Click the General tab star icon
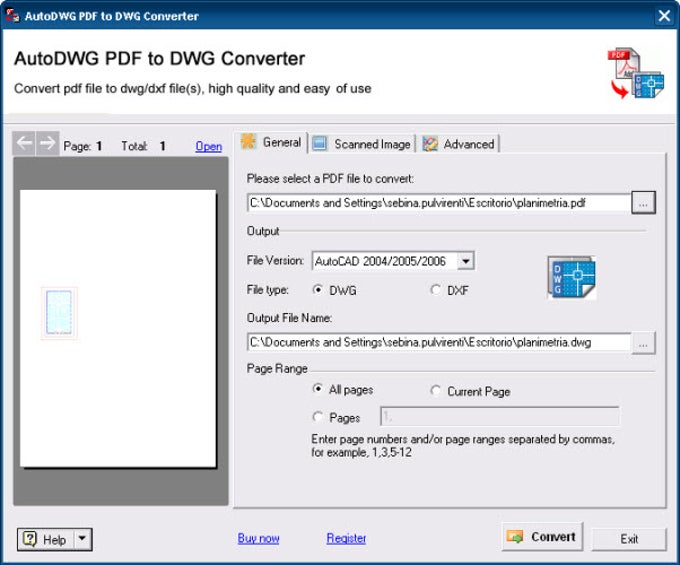Viewport: 680px width, 565px height. click(248, 142)
